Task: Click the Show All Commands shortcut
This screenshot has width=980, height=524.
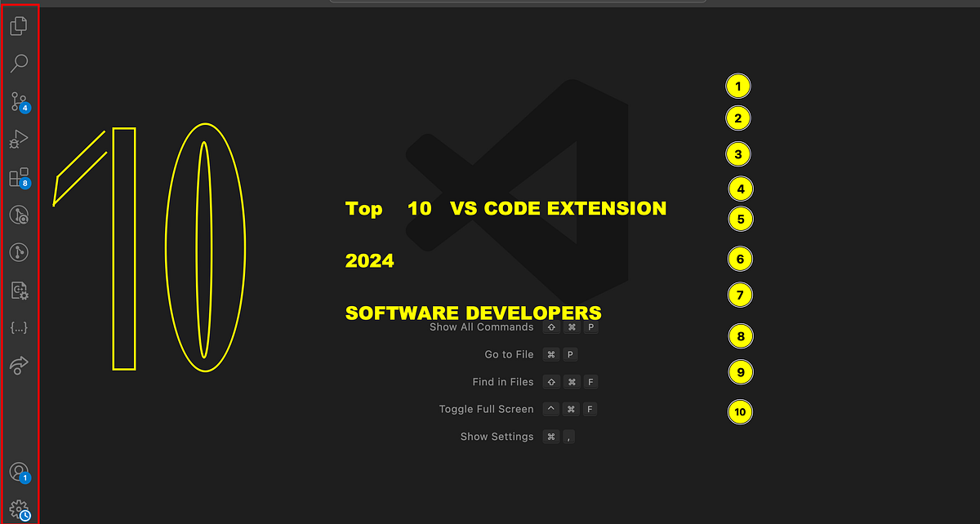Action: 480,326
